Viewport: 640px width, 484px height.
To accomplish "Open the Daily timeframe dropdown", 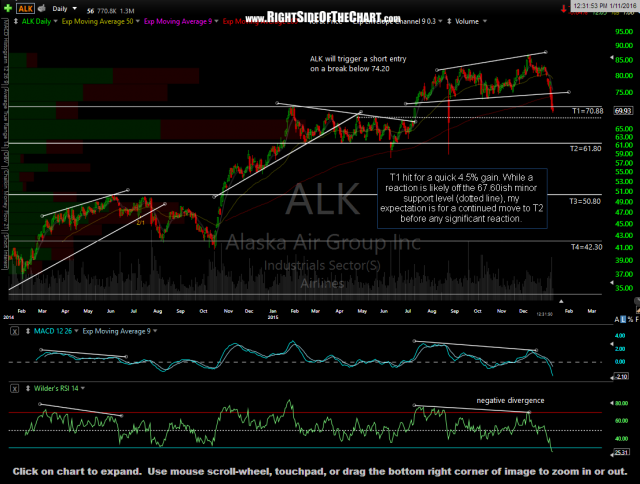I will click(64, 9).
